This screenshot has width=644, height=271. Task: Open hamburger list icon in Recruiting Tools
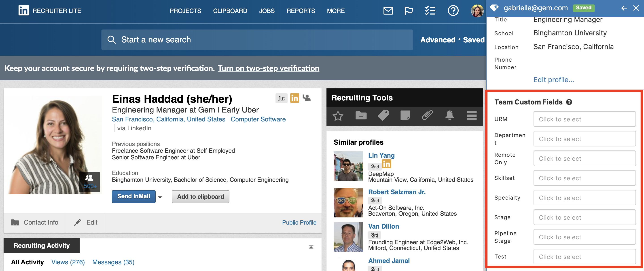472,116
